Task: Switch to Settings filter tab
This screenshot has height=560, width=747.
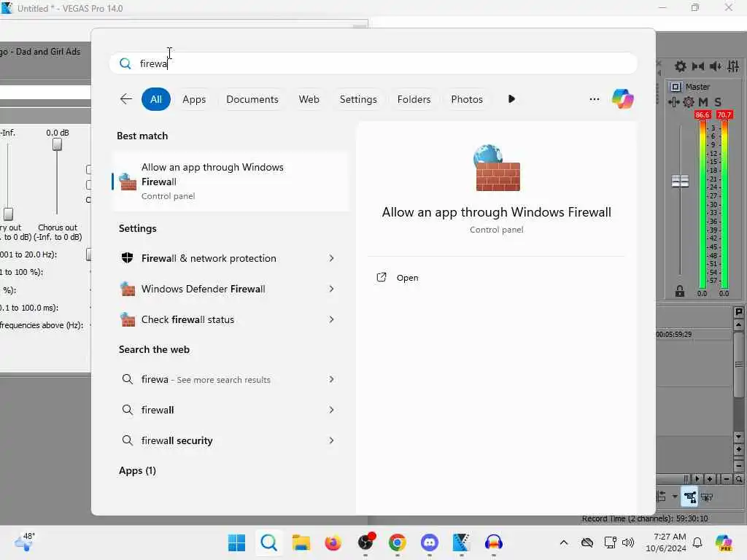Action: pos(358,99)
